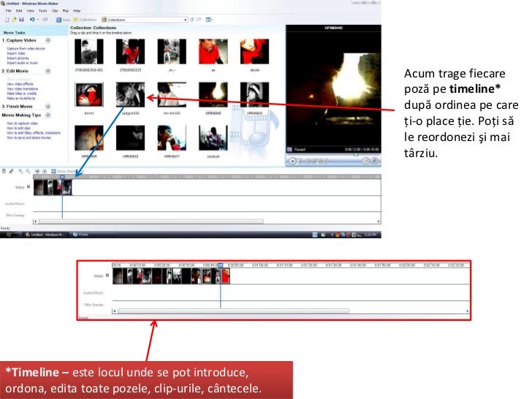This screenshot has height=399, width=532.
Task: Select the radgost 025 clip thumbnail
Action: [130, 95]
